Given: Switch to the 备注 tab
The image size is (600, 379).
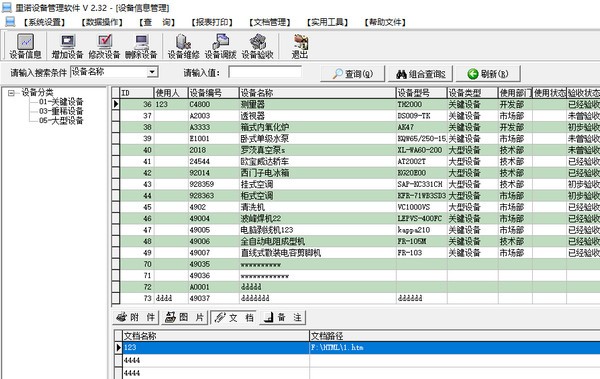Looking at the screenshot, I should (x=283, y=317).
